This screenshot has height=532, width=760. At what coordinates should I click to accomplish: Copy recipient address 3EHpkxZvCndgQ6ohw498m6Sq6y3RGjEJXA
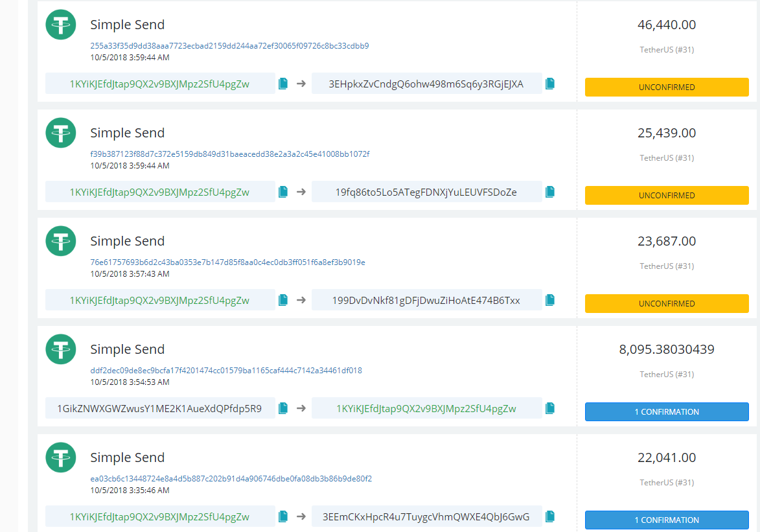click(x=550, y=84)
